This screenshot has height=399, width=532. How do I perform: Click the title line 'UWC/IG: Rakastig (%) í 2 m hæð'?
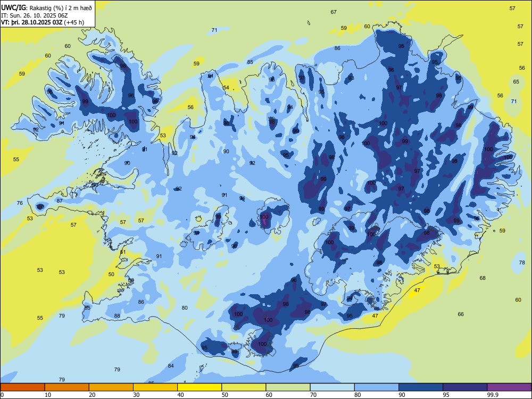46,8
